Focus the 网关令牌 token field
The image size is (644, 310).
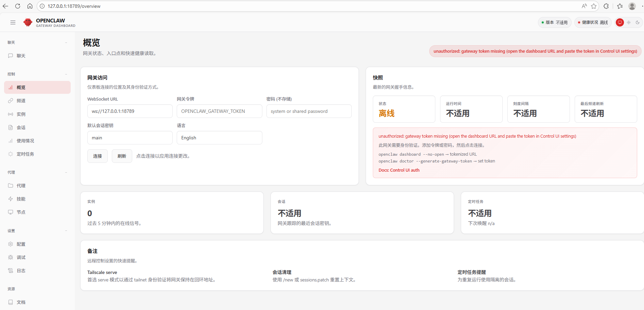[x=220, y=111]
